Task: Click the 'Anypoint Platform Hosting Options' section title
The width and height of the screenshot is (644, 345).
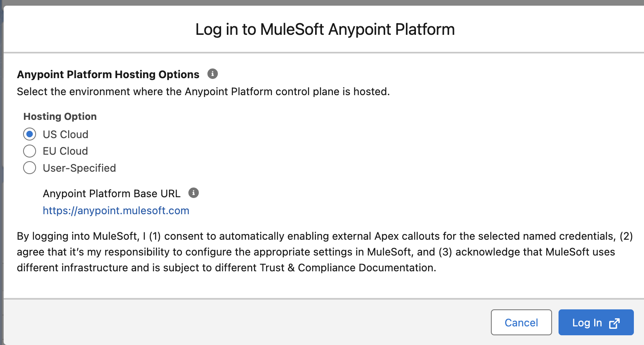Action: point(108,75)
